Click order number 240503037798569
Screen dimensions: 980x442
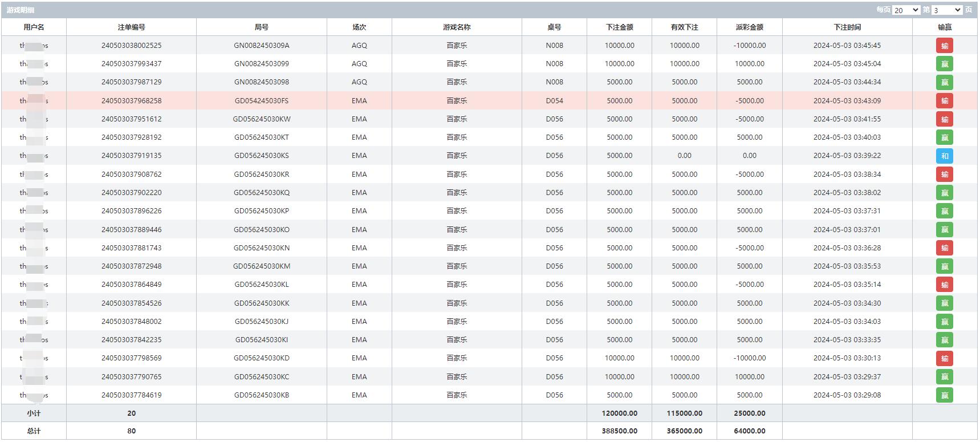click(131, 358)
